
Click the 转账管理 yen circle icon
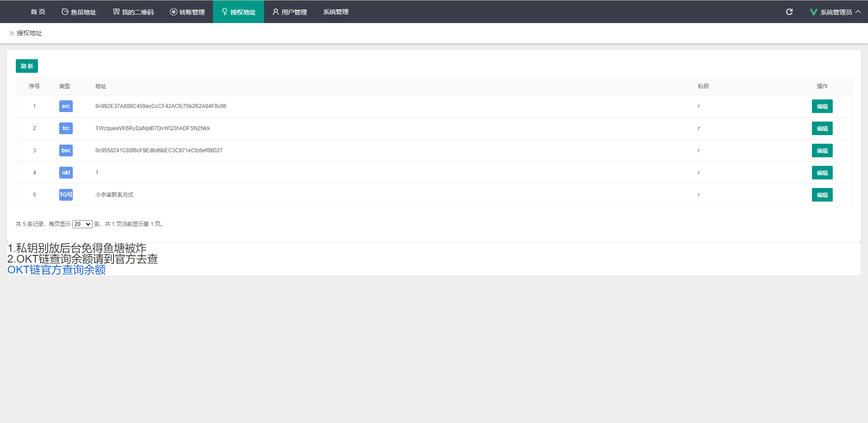(173, 12)
